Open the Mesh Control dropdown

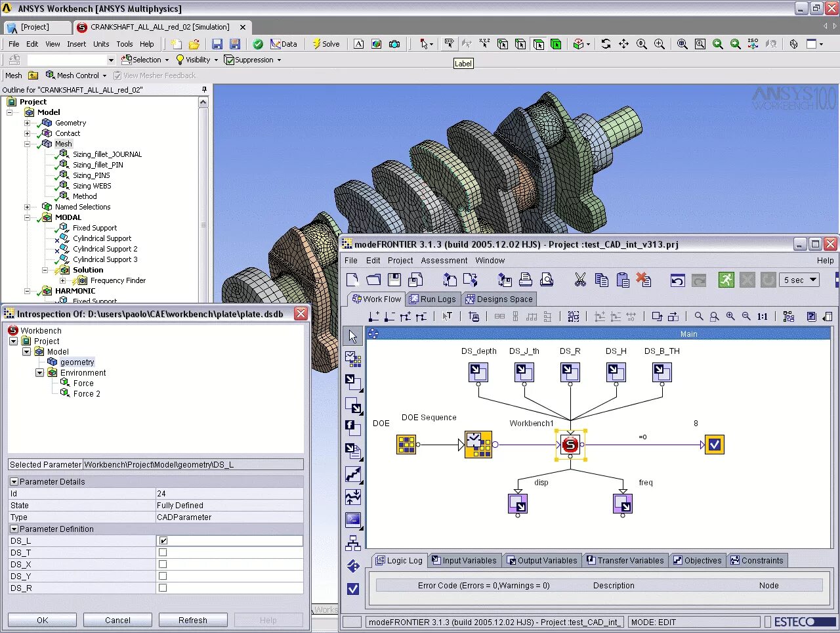click(x=76, y=76)
